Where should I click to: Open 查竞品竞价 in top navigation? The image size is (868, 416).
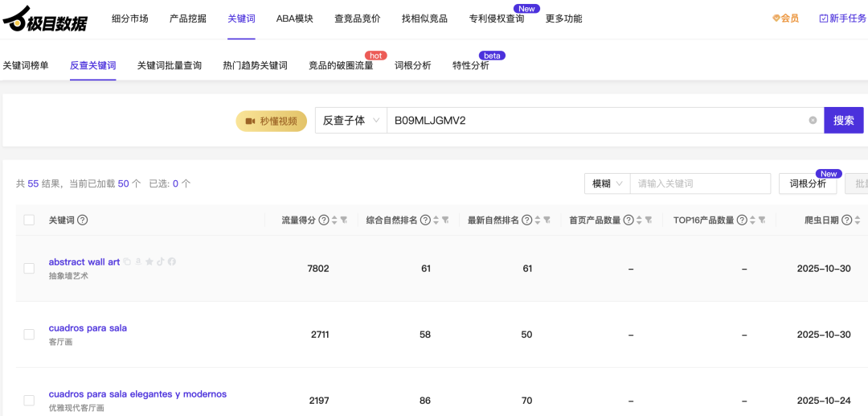357,19
